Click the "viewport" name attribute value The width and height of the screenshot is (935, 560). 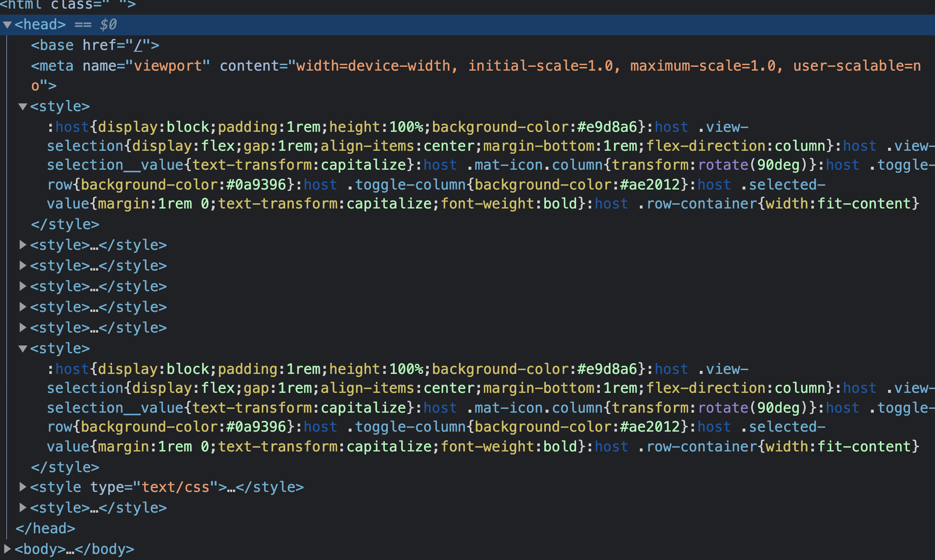click(x=168, y=66)
